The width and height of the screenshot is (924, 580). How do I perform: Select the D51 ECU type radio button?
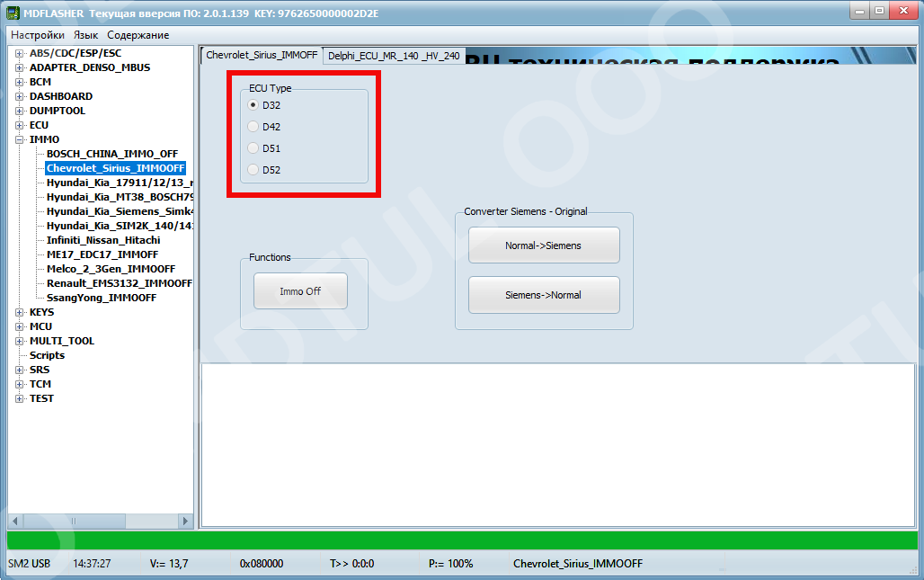[253, 147]
